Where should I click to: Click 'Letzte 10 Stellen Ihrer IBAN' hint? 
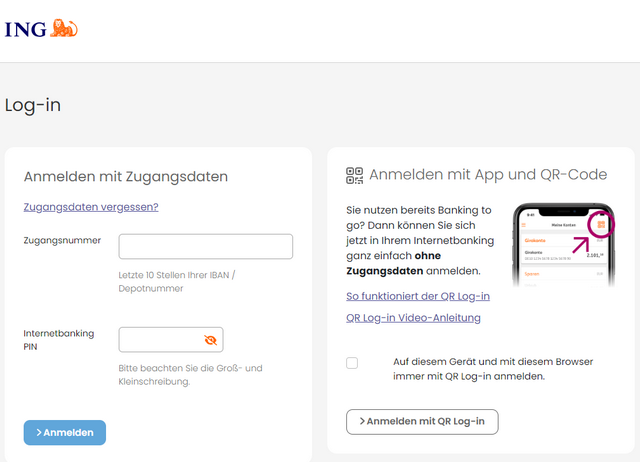tap(177, 282)
